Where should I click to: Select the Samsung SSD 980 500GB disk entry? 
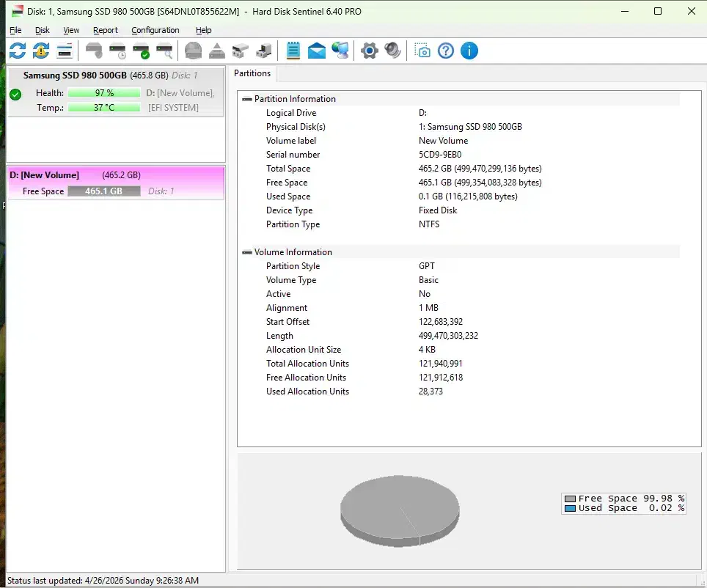pyautogui.click(x=117, y=92)
